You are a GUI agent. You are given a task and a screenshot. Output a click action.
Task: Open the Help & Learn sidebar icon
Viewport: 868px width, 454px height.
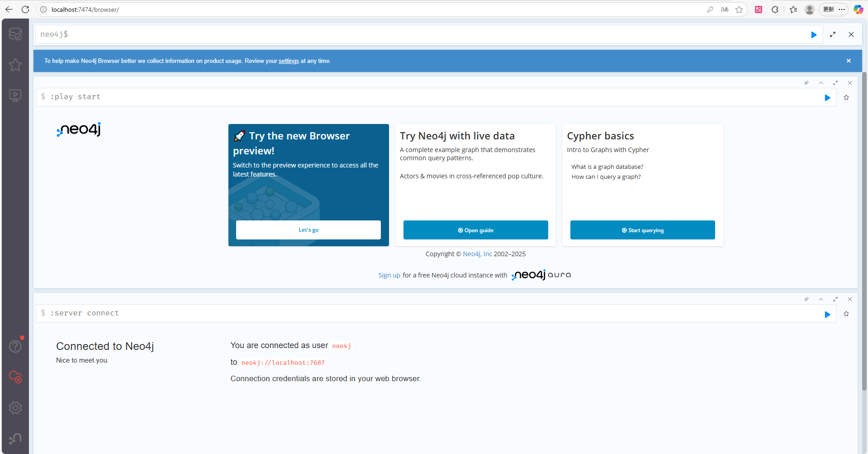(15, 346)
